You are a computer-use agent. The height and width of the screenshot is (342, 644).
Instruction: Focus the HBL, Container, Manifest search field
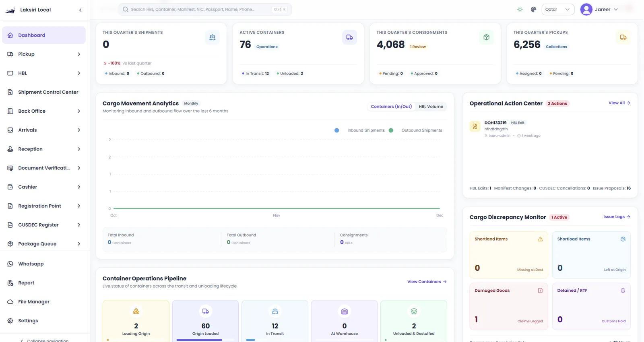click(x=205, y=10)
